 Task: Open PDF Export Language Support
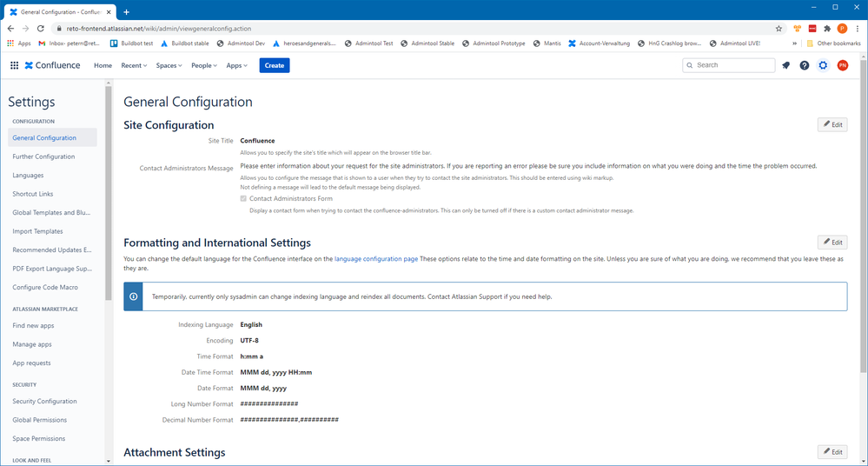click(53, 269)
